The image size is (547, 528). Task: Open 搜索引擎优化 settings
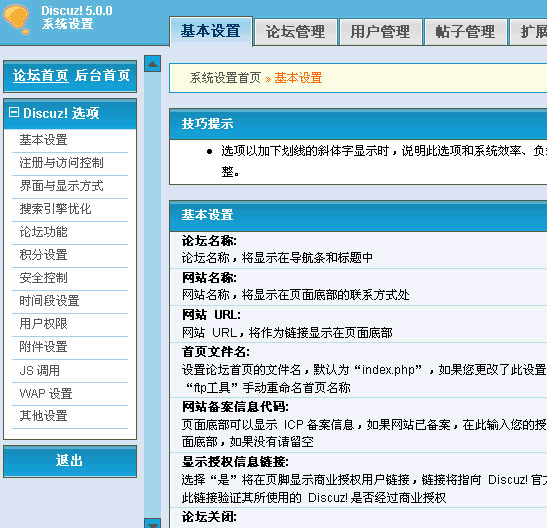[x=55, y=209]
